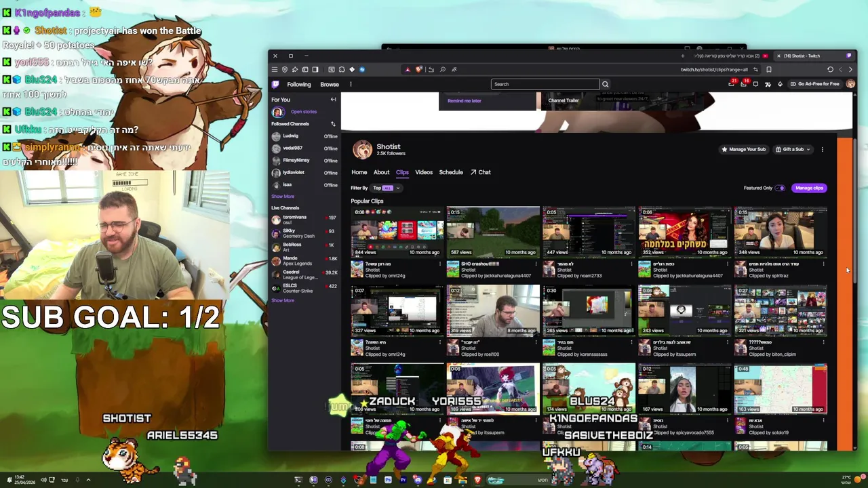This screenshot has width=868, height=488.
Task: Open Twitch notifications inbox with 21 badge
Action: click(x=731, y=83)
